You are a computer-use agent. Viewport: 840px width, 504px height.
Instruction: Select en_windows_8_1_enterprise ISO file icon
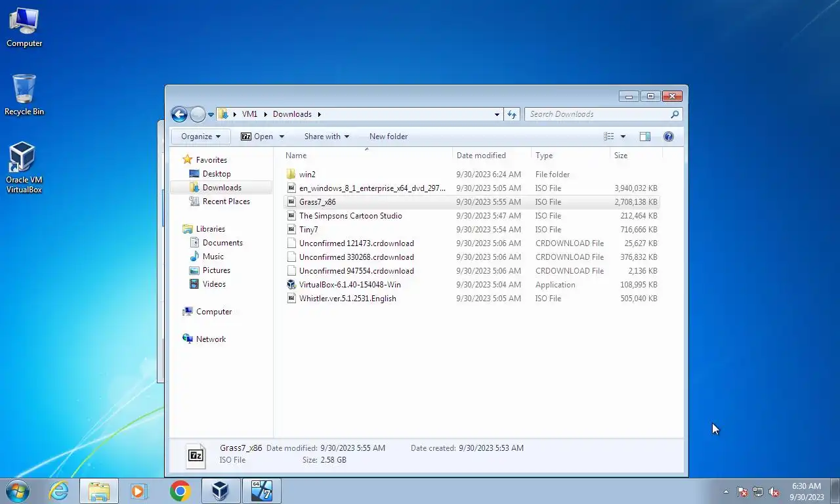click(x=292, y=188)
